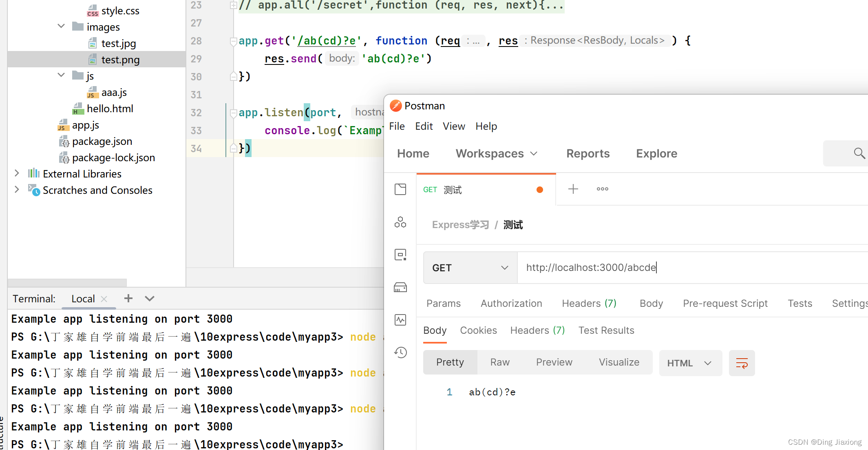Open the Postman Help menu

tap(486, 126)
